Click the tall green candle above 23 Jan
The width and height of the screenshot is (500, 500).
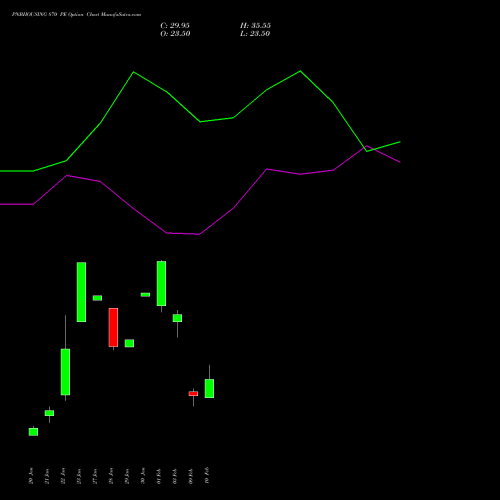coord(81,292)
